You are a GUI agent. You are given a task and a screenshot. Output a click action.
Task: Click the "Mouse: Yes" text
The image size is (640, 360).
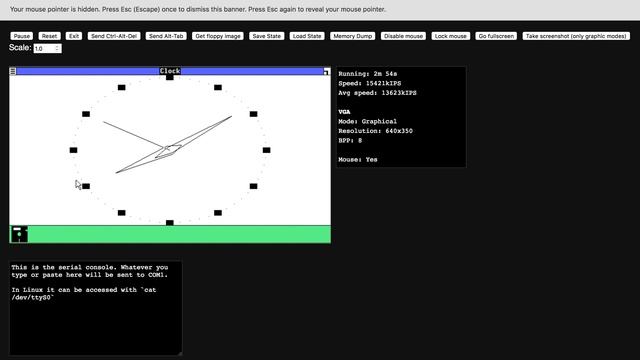click(358, 160)
